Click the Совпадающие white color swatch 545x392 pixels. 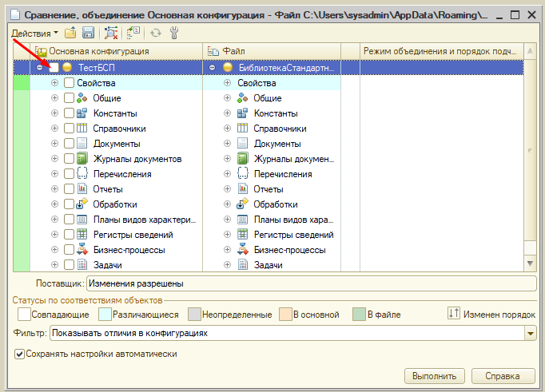(x=24, y=315)
